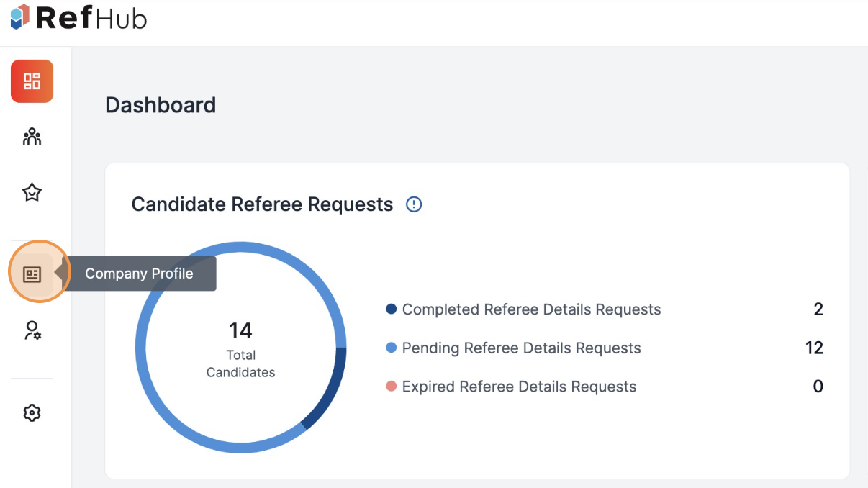Viewport: 868px width, 488px height.
Task: Click the RefHub logo
Action: click(78, 17)
